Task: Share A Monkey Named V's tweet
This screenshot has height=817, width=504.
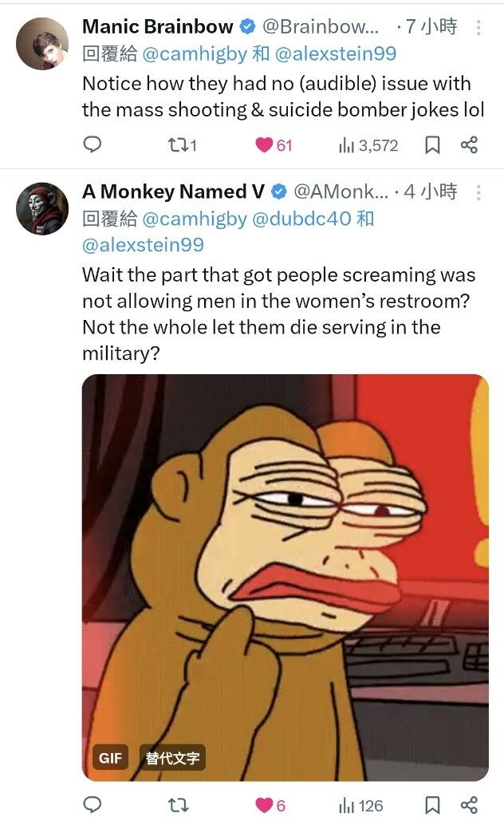Action: point(470,804)
